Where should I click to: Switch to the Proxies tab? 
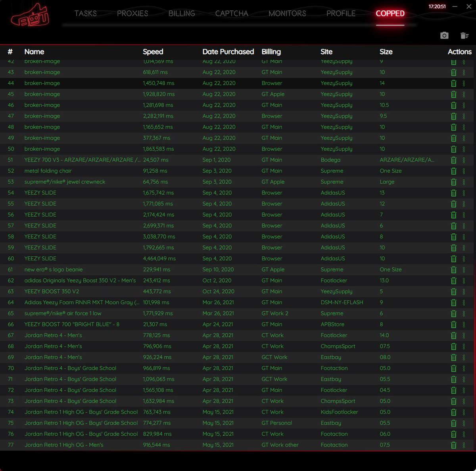132,13
